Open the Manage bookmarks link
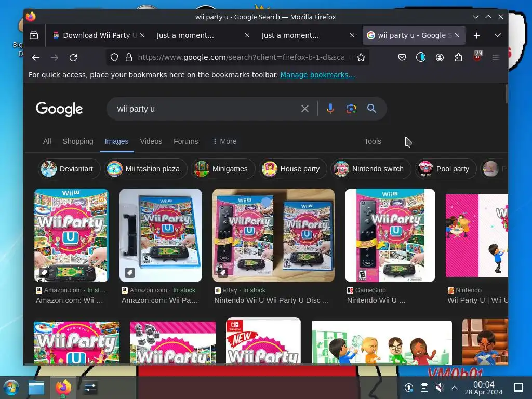 [x=317, y=75]
